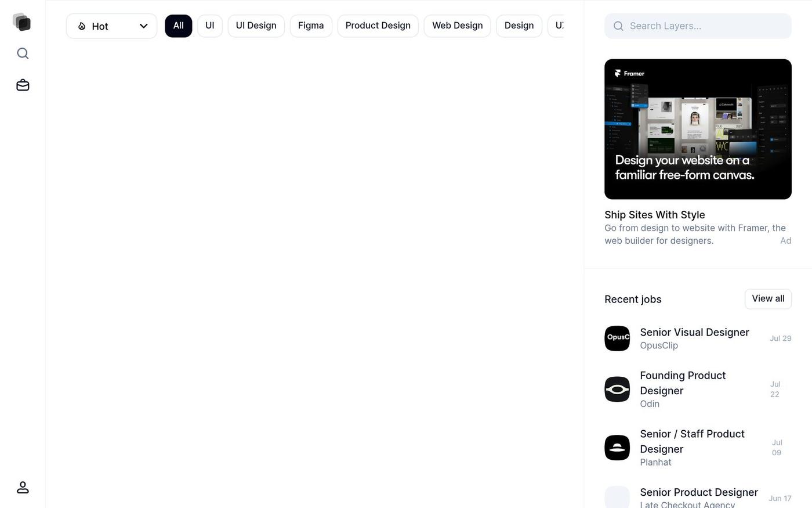Click the flame icon beside Hot
Image resolution: width=812 pixels, height=508 pixels.
[82, 26]
